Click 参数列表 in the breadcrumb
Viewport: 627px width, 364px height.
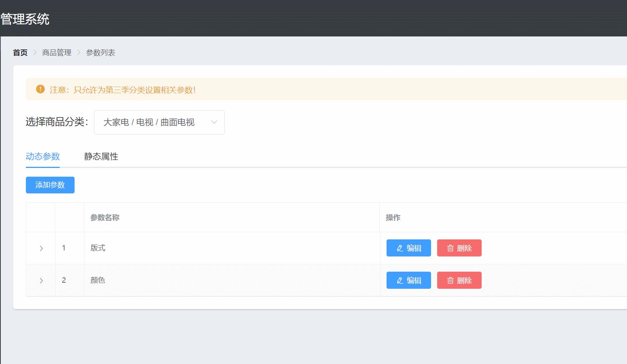(x=100, y=53)
